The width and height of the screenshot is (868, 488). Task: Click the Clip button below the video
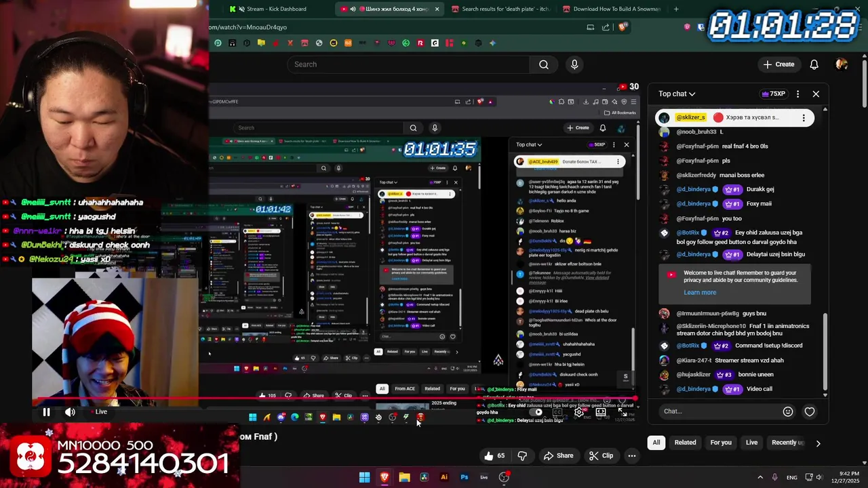pos(601,456)
